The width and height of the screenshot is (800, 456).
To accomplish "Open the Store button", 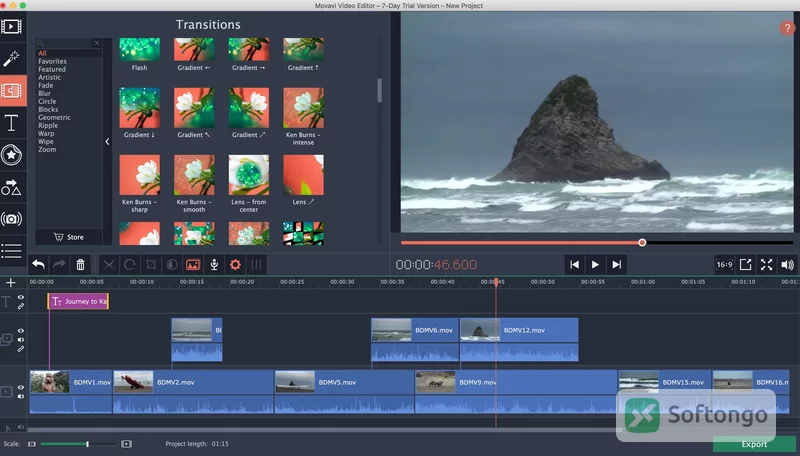I will (x=69, y=237).
